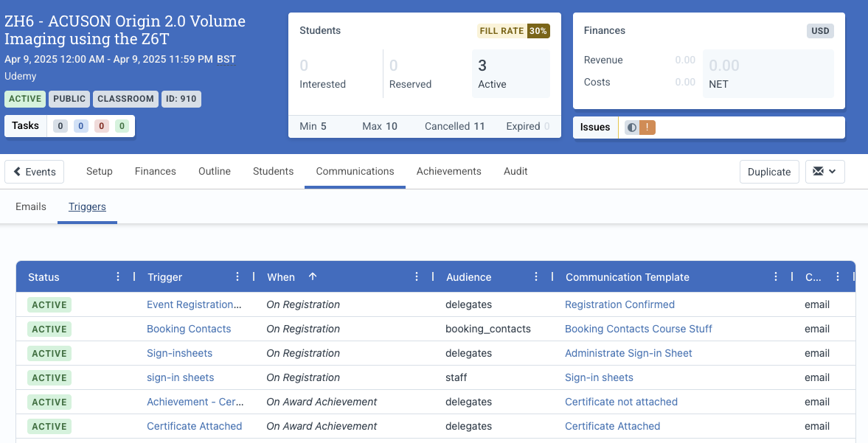Click the orange warning issue icon
This screenshot has height=443, width=868.
click(647, 128)
